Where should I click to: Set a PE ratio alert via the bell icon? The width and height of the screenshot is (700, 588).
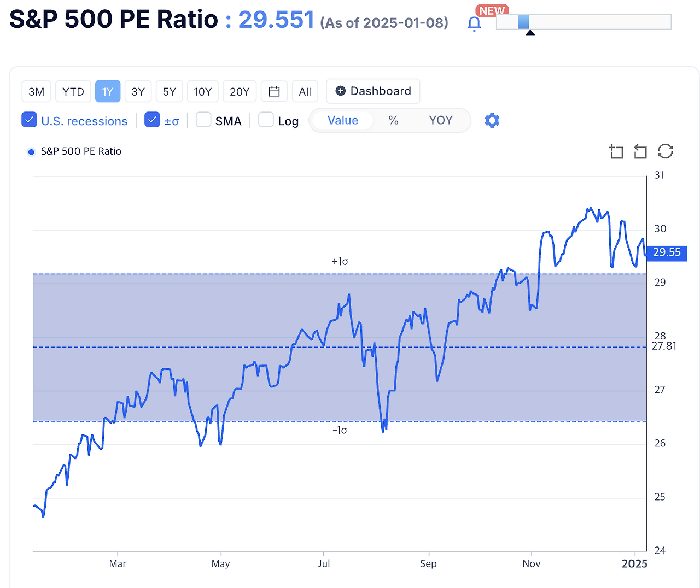tap(474, 23)
